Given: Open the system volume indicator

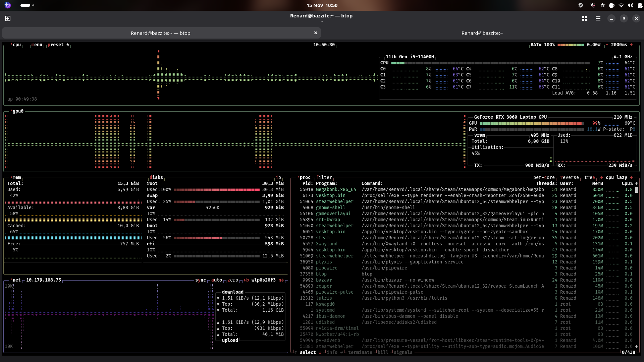Looking at the screenshot, I should click(x=631, y=5).
